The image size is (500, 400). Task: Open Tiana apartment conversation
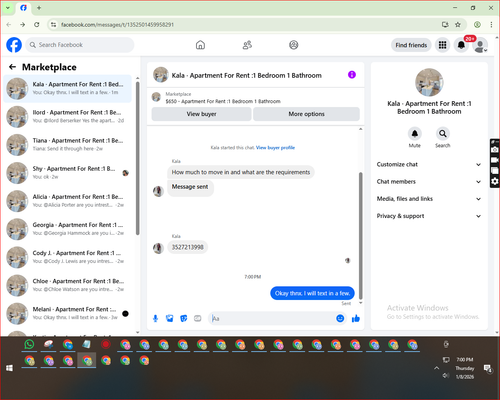(x=68, y=145)
